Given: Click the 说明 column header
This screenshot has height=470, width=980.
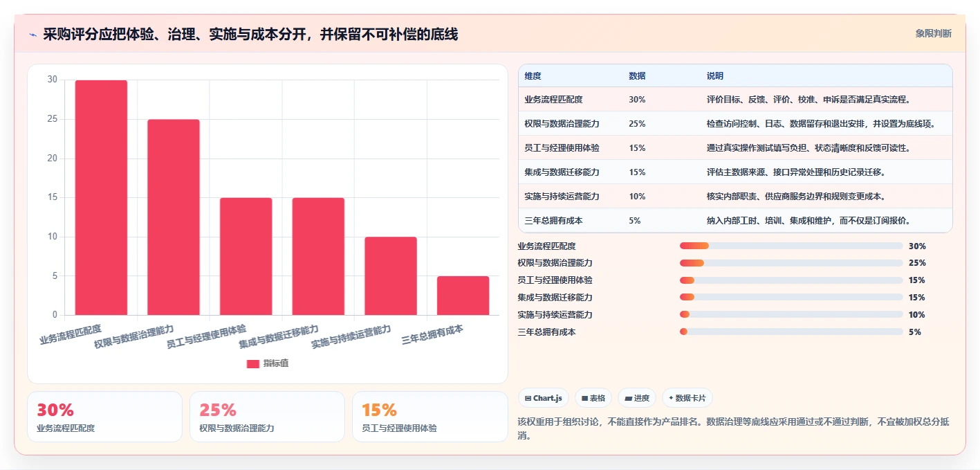Looking at the screenshot, I should pyautogui.click(x=715, y=76).
